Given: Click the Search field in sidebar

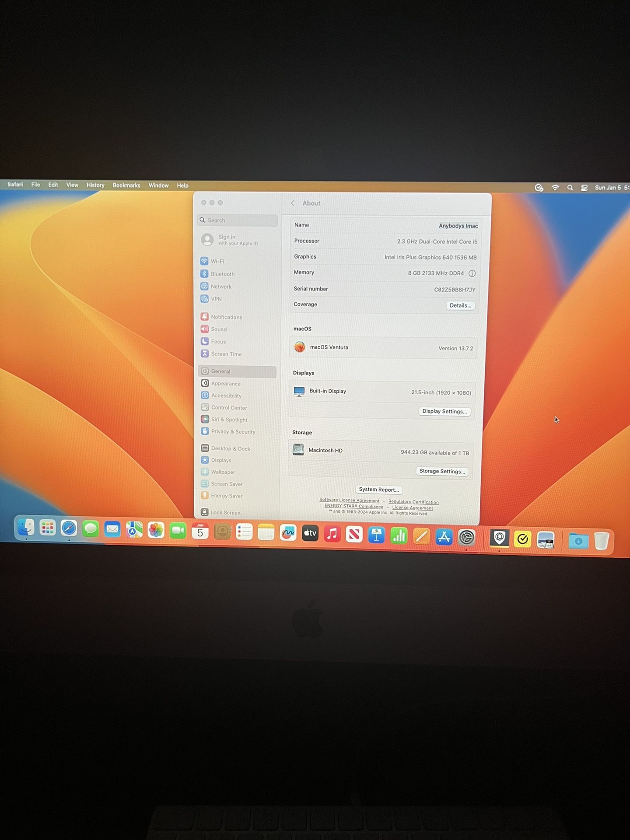Looking at the screenshot, I should 238,220.
